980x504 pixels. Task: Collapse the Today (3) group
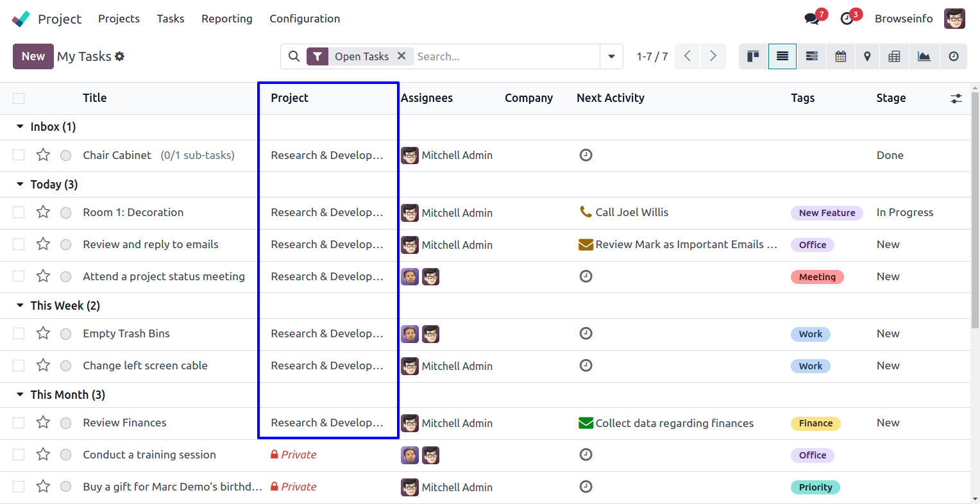pyautogui.click(x=20, y=185)
